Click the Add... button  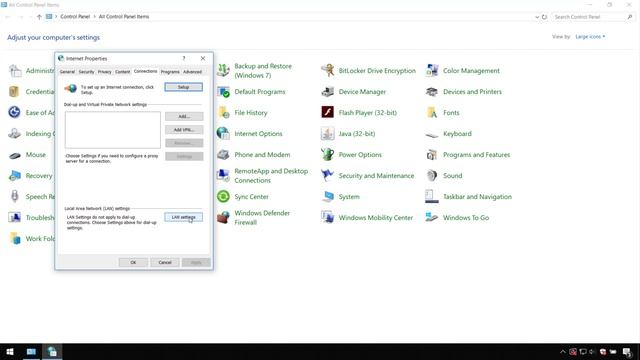click(184, 116)
